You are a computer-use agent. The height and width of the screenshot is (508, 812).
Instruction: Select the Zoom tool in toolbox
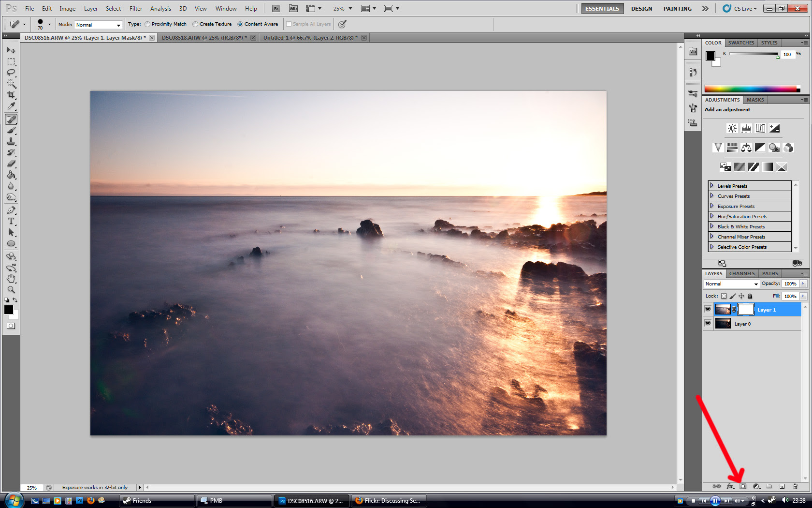pos(11,290)
